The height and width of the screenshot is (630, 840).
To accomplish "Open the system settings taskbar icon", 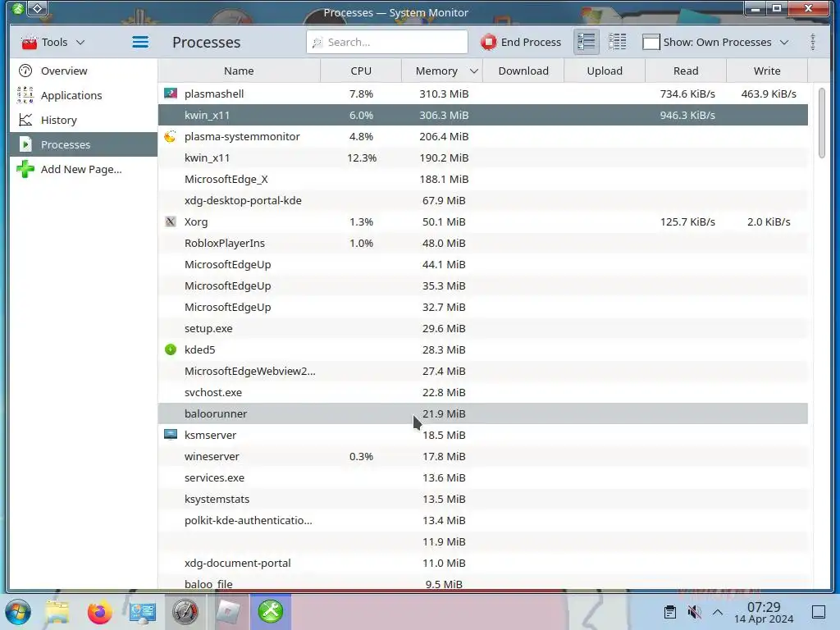I will point(143,612).
